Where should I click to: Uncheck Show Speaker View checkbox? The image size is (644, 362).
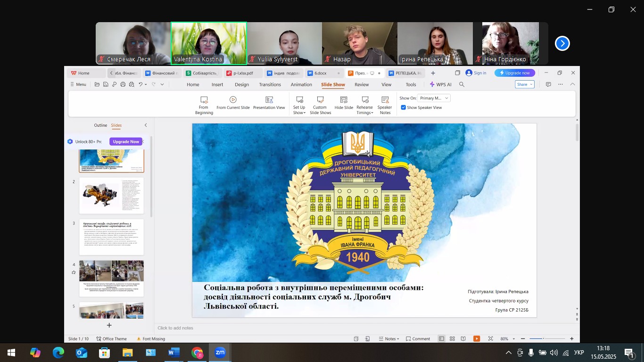point(403,107)
